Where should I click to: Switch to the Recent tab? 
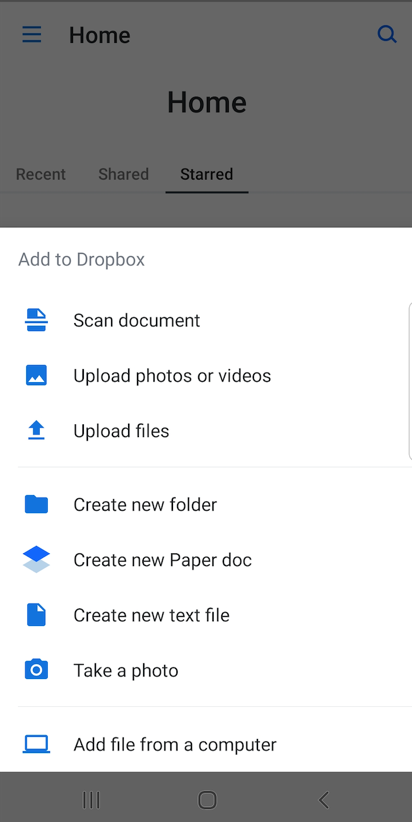coord(41,174)
